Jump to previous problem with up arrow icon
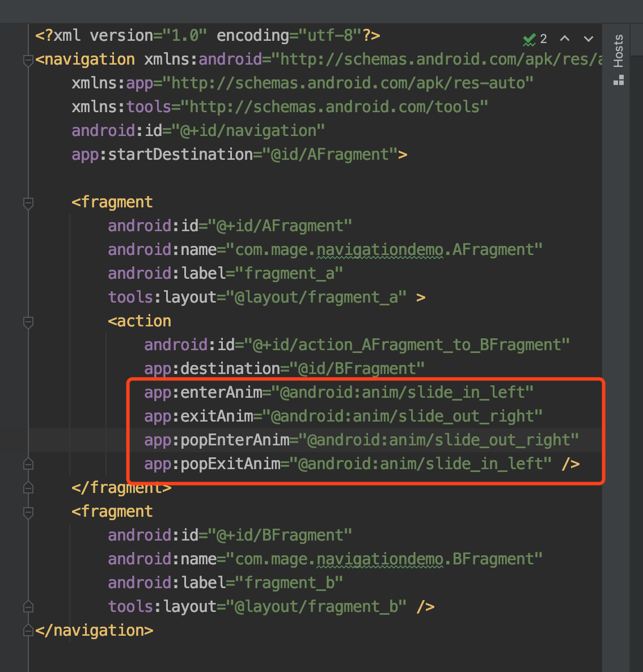Viewport: 643px width, 672px height. click(x=564, y=39)
